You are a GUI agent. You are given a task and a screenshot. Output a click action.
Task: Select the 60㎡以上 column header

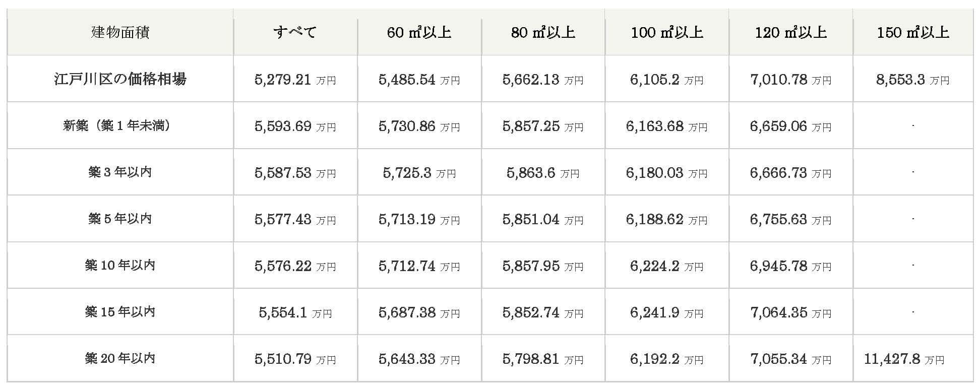[x=419, y=32]
